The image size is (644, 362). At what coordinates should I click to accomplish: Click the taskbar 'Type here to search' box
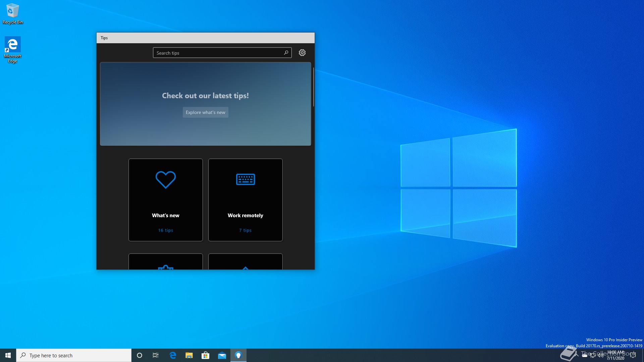(x=74, y=355)
